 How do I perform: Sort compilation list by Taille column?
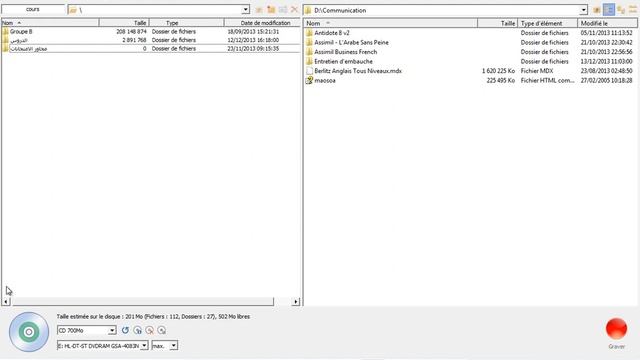coord(124,23)
